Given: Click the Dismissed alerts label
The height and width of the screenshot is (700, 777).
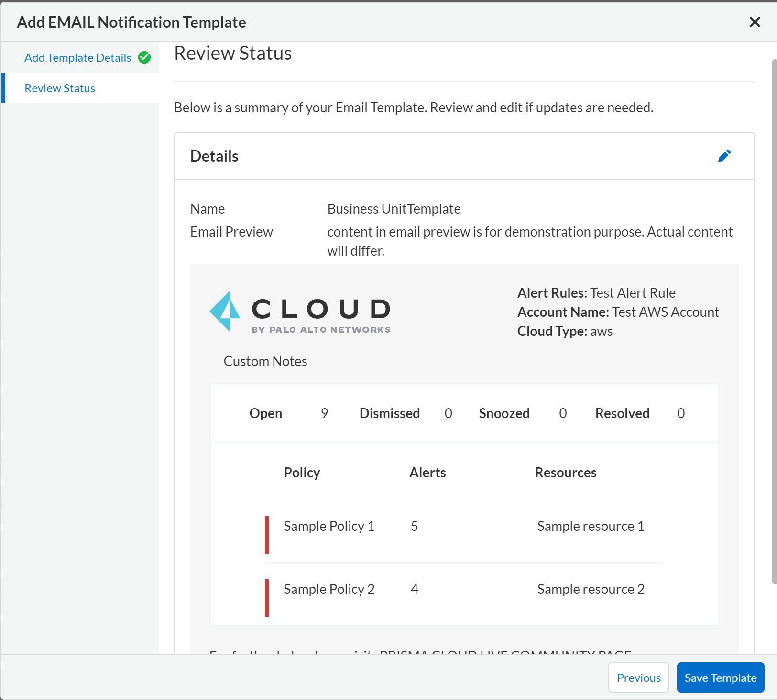Looking at the screenshot, I should click(x=390, y=413).
